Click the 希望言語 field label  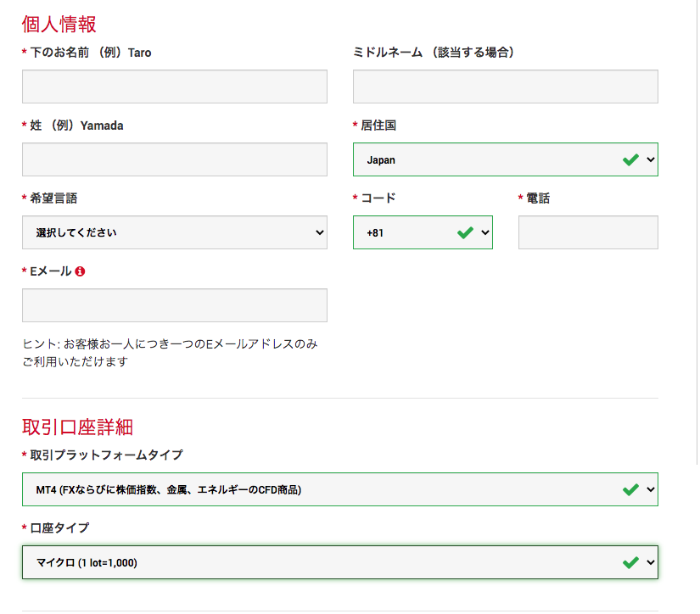[53, 198]
